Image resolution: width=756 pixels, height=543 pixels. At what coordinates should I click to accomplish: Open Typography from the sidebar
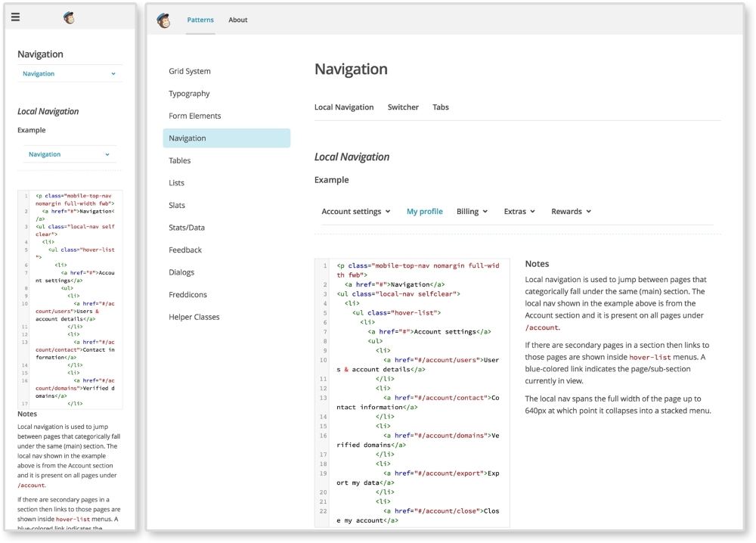tap(189, 93)
